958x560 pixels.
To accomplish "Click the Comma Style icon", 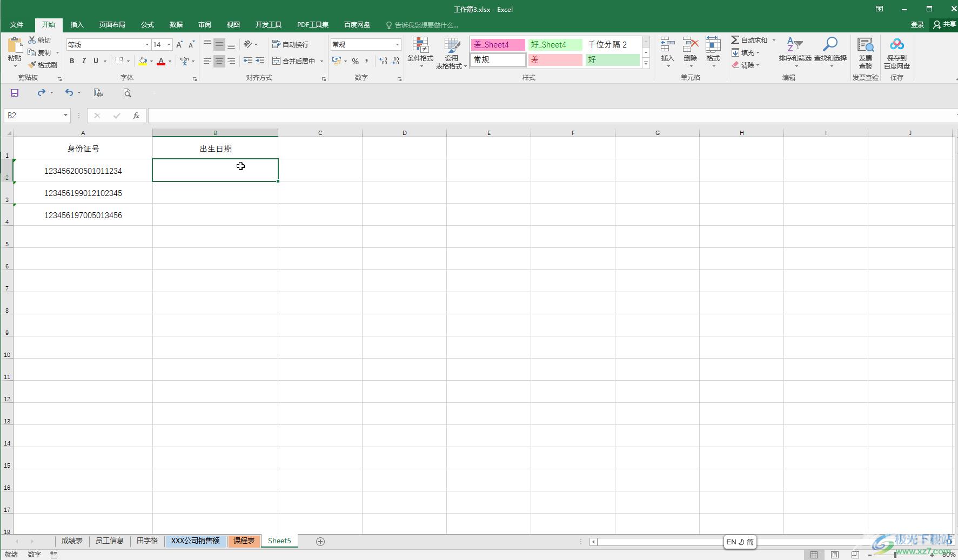I will coord(366,61).
